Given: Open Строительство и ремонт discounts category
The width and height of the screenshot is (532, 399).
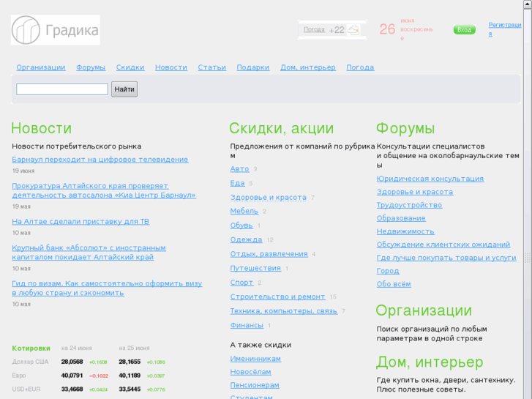Looking at the screenshot, I should [x=277, y=297].
